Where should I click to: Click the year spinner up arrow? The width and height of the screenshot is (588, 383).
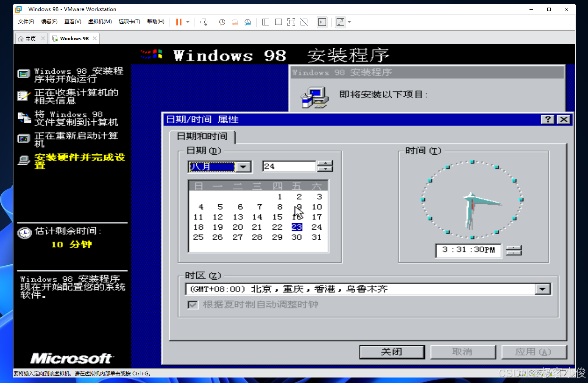(x=325, y=164)
